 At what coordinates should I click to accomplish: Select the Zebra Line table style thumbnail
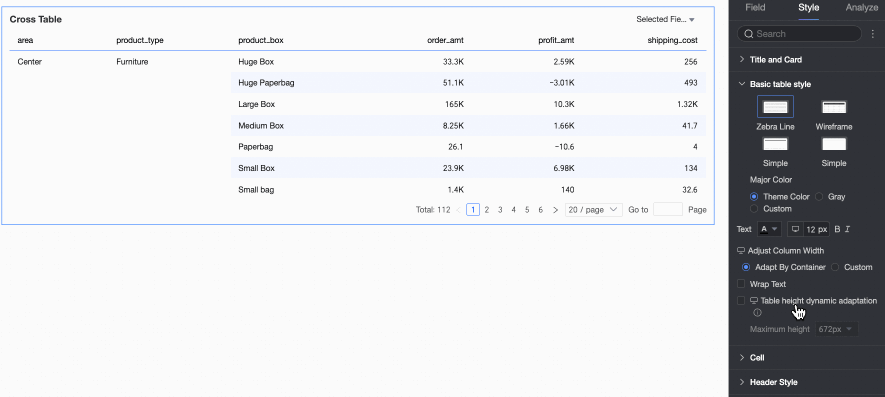click(x=775, y=107)
